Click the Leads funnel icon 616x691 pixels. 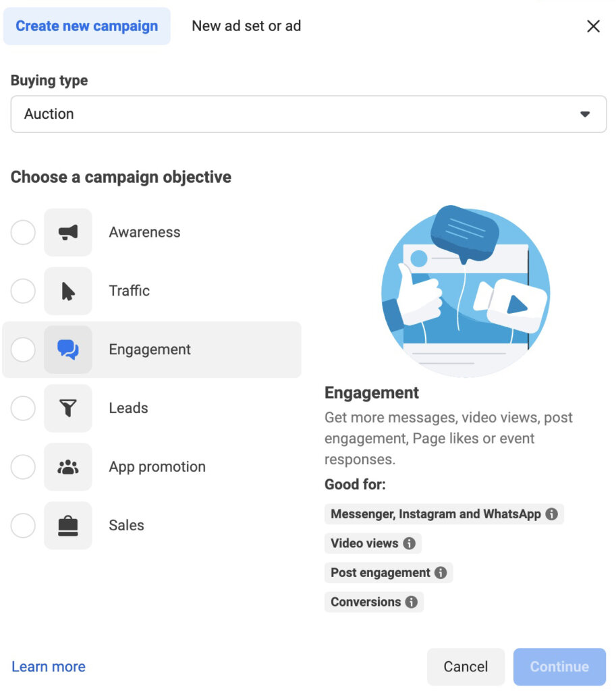(67, 408)
